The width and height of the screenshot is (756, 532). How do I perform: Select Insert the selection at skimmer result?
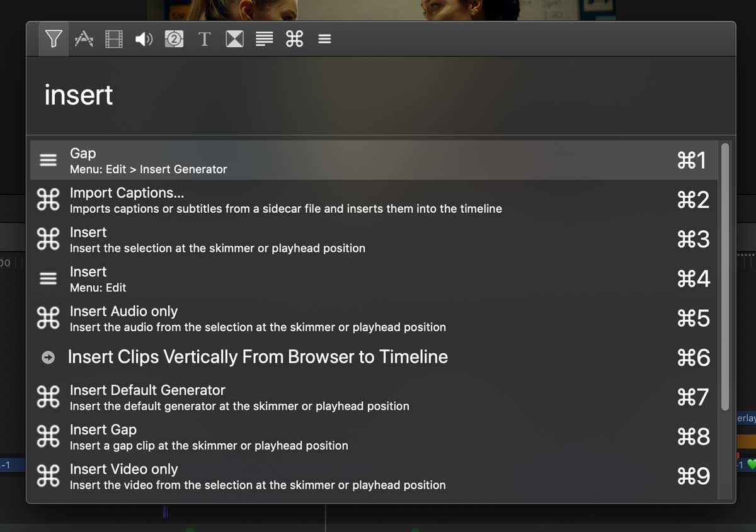374,239
